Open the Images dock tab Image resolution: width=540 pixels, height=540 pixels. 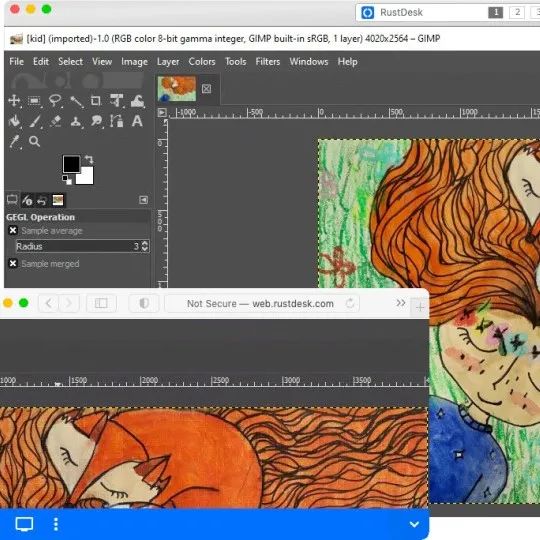58,200
